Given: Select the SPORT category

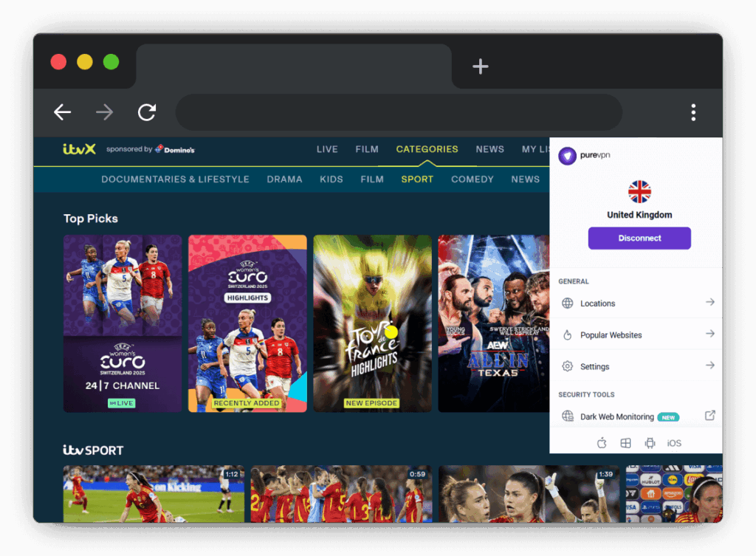Looking at the screenshot, I should (417, 179).
